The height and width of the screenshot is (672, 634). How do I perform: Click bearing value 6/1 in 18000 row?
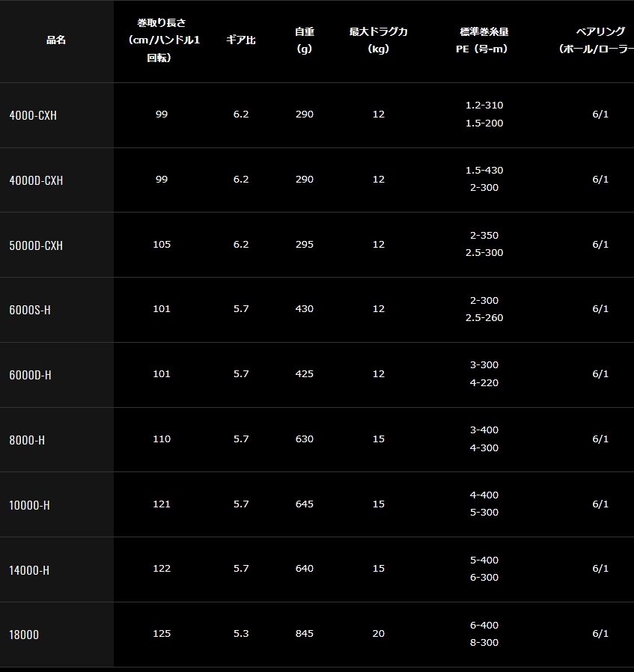click(x=600, y=633)
